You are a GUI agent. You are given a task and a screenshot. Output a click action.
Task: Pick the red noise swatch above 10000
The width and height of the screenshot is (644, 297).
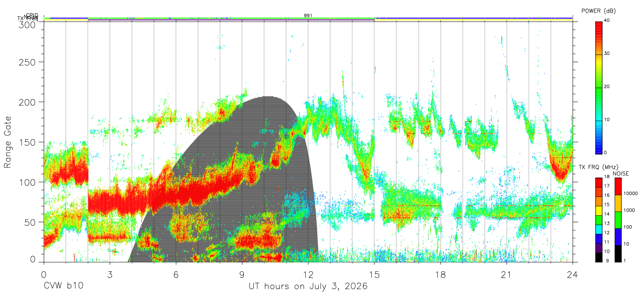618,186
